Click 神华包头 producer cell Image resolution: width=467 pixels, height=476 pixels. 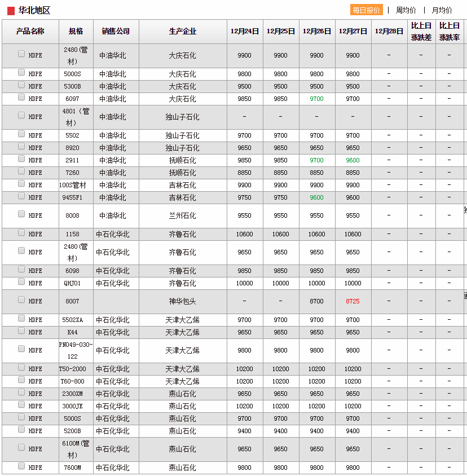(x=183, y=301)
